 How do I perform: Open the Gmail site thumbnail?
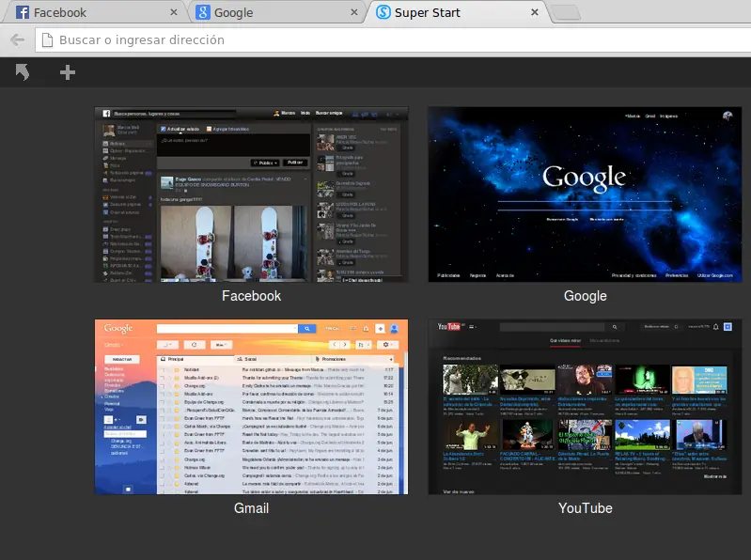pos(252,407)
